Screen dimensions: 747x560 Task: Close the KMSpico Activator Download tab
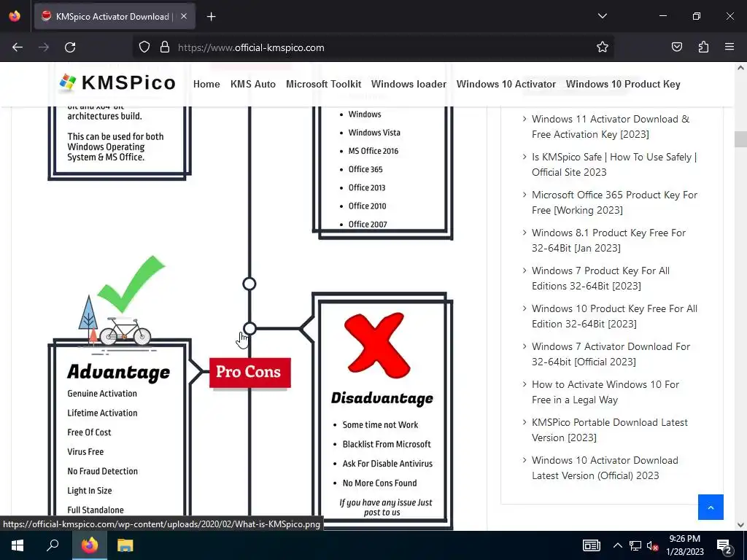[x=184, y=16]
